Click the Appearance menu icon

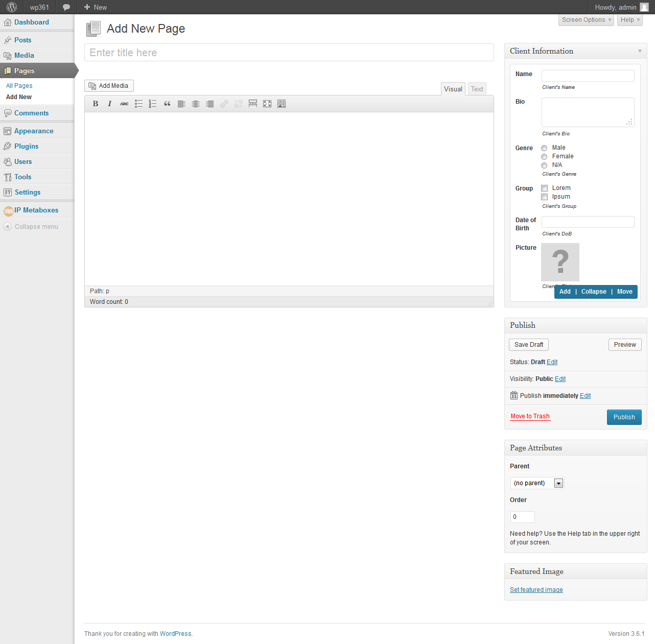click(8, 131)
